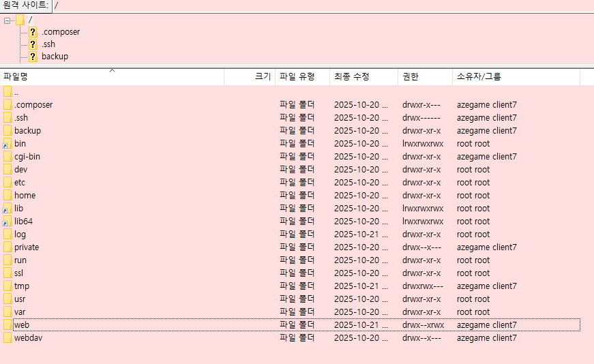Click the .composer question-mark icon in tree
The width and height of the screenshot is (594, 364).
tap(33, 32)
